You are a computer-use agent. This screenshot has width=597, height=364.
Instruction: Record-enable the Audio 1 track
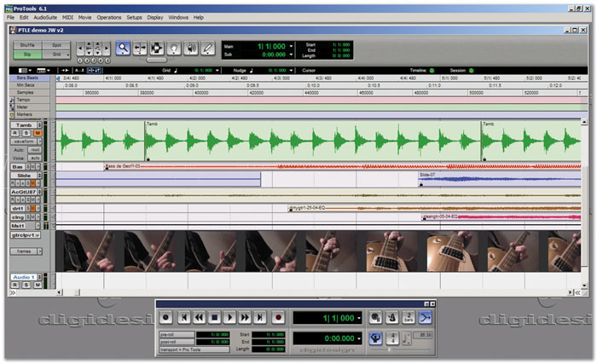15,286
